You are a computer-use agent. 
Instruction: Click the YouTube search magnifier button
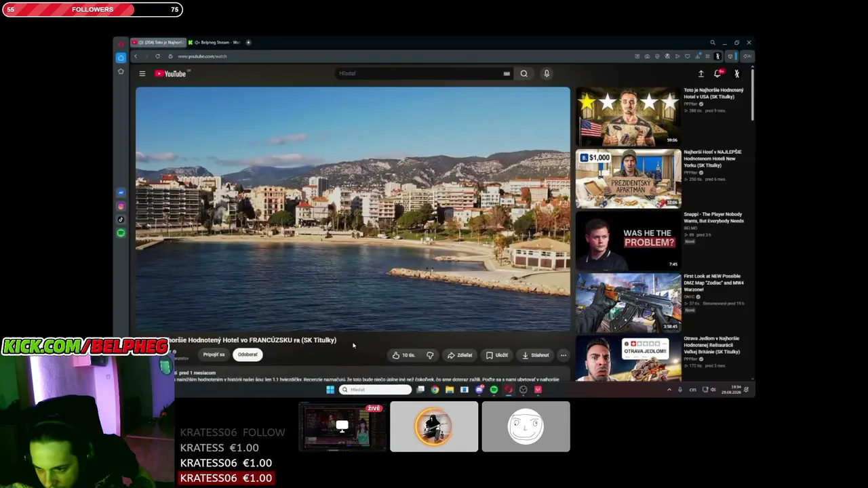point(524,73)
